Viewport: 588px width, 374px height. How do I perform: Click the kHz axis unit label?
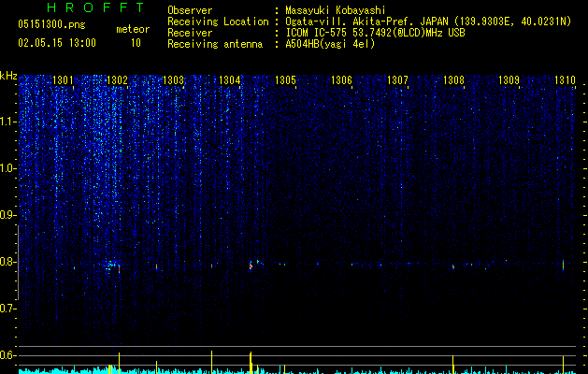[x=8, y=76]
